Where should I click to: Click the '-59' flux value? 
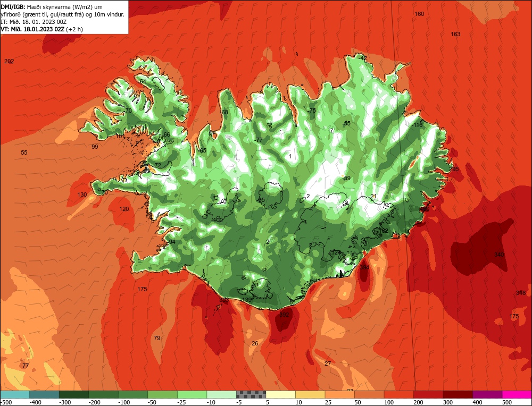click(346, 178)
